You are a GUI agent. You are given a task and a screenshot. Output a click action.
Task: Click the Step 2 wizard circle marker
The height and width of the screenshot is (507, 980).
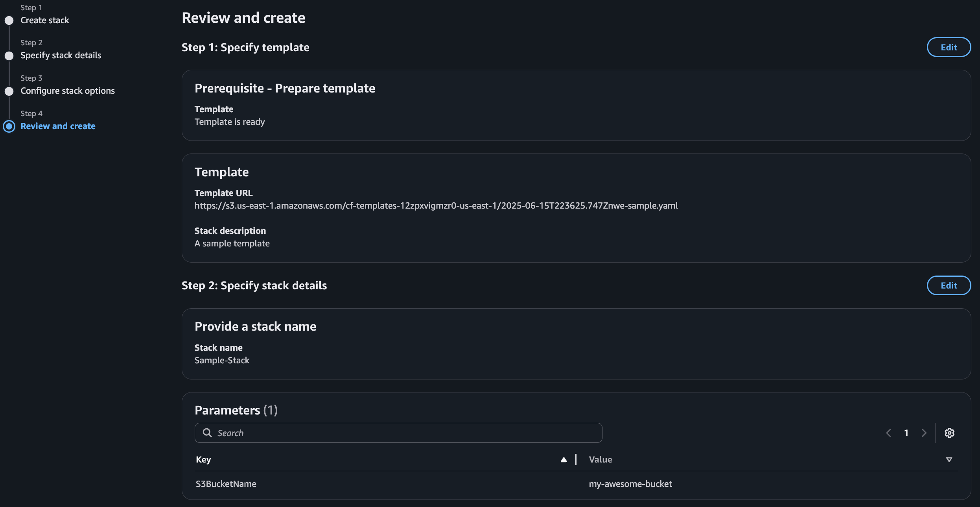[9, 56]
